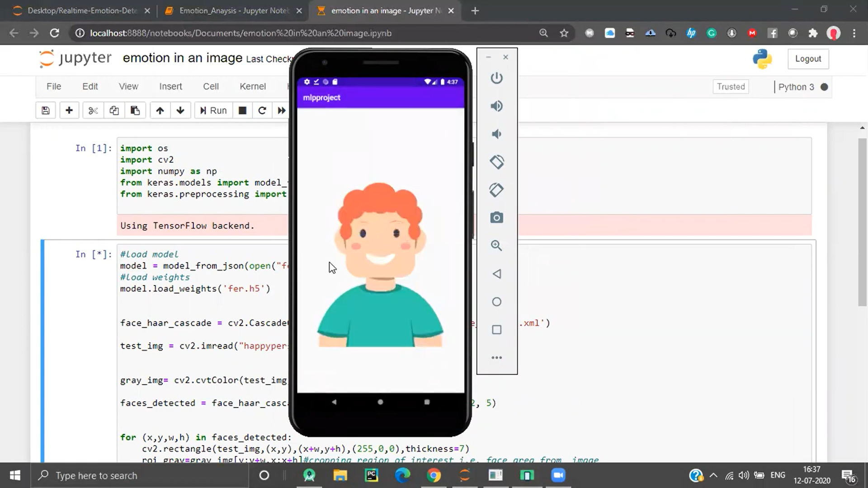Click the emulator power button icon
This screenshot has width=868, height=488.
pos(496,78)
